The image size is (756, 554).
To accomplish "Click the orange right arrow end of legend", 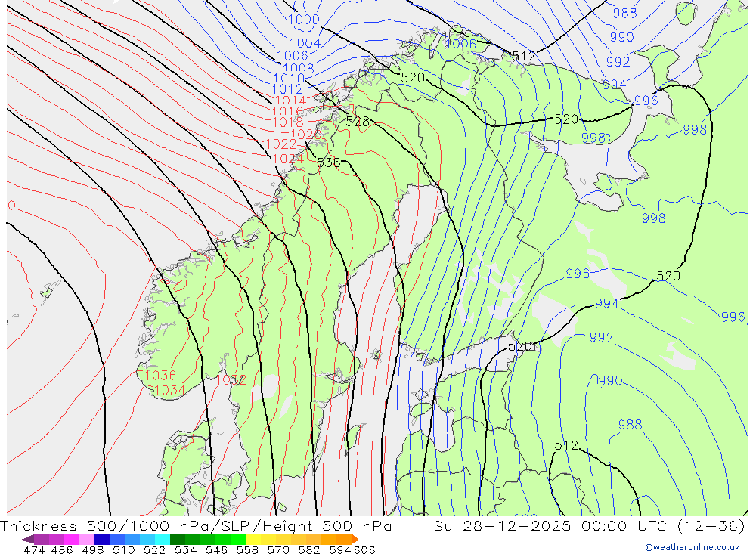I will coord(355,539).
